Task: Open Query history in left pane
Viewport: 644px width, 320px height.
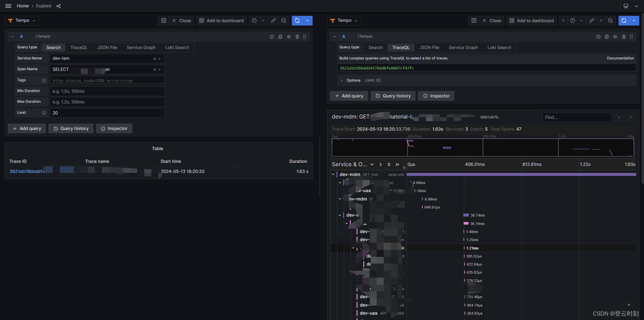Action: (x=71, y=129)
